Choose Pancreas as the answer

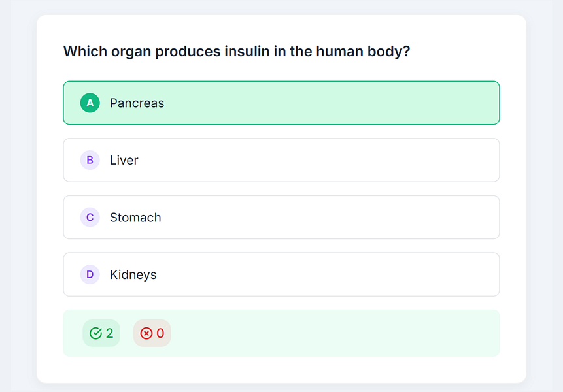click(281, 103)
